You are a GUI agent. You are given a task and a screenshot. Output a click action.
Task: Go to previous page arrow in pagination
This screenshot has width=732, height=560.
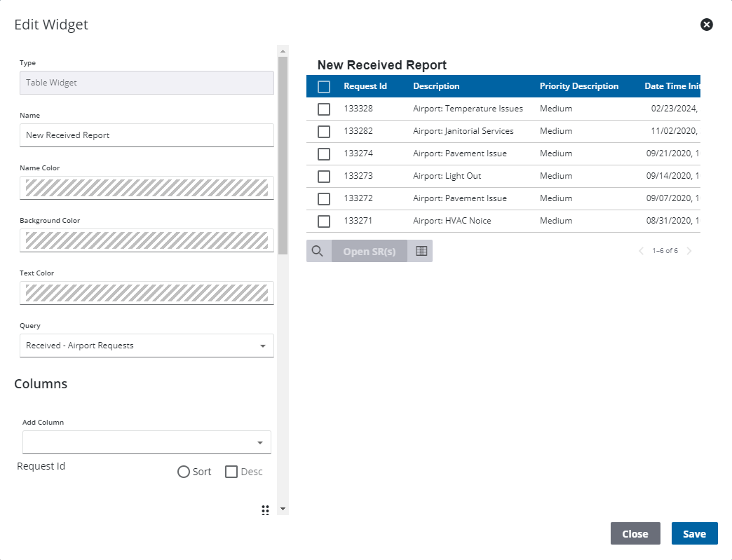[x=641, y=251]
